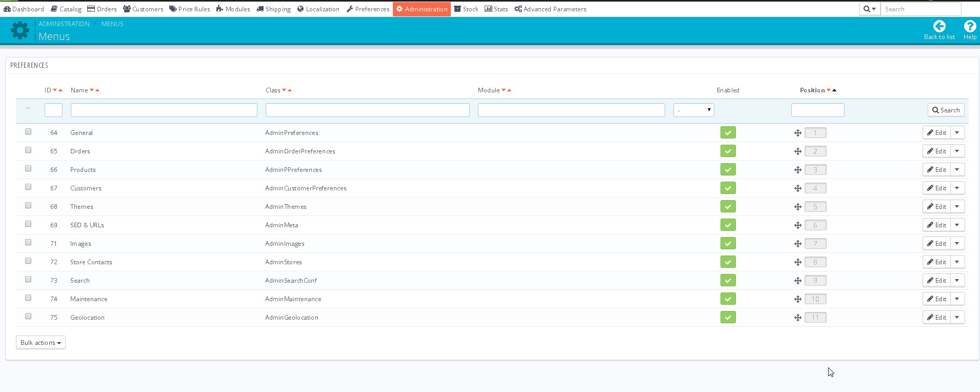Open the Stats menu

(496, 9)
